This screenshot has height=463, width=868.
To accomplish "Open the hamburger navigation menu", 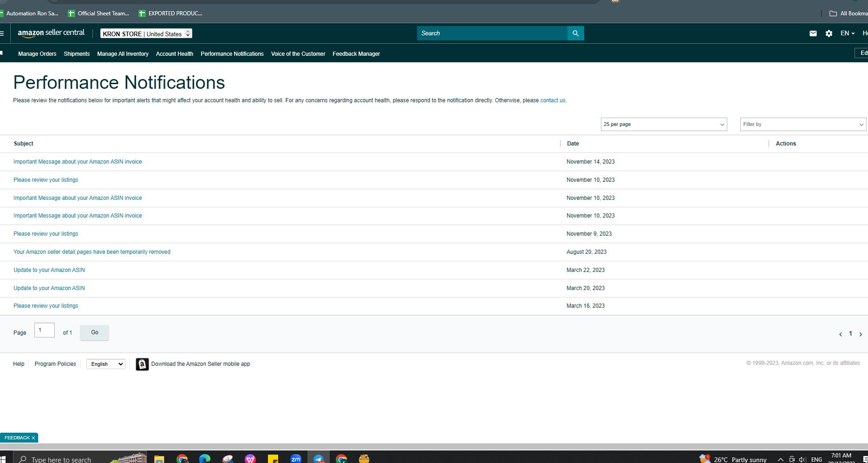I will click(2, 33).
